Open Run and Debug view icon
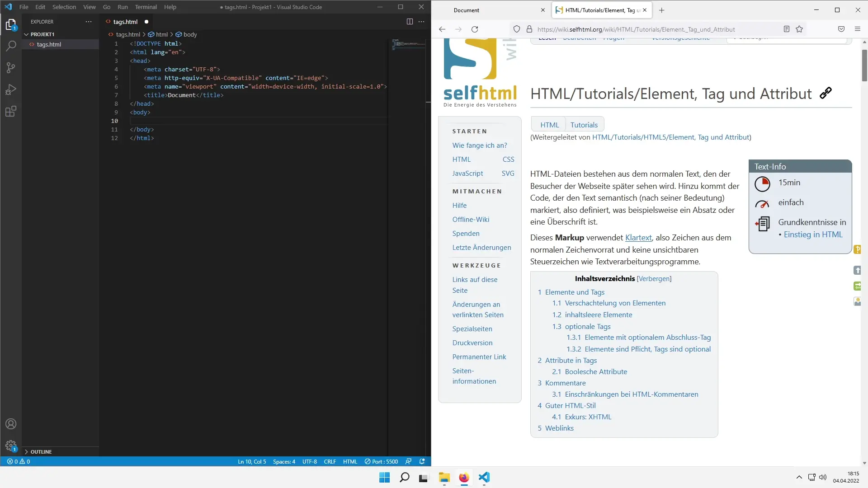This screenshot has width=868, height=488. tap(11, 89)
